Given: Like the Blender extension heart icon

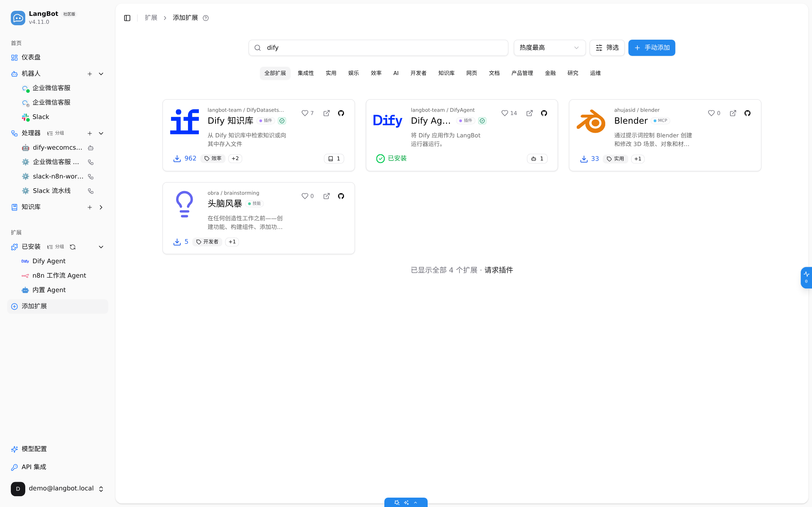Looking at the screenshot, I should click(711, 113).
